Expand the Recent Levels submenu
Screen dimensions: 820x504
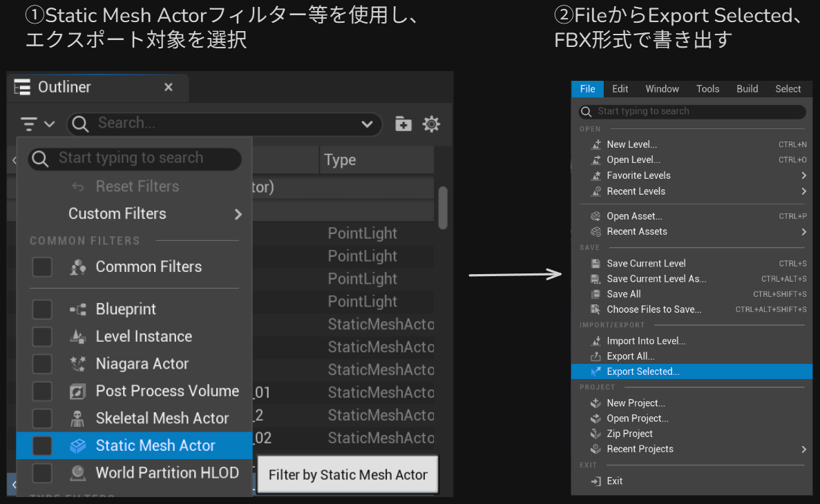(x=803, y=191)
